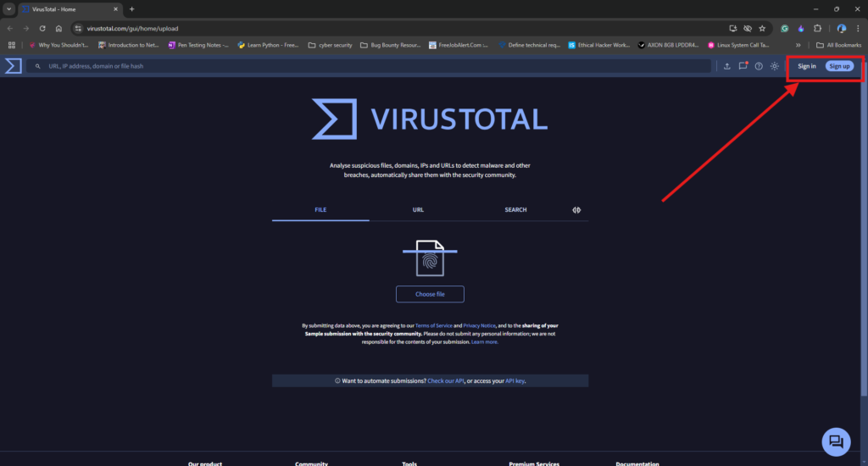868x466 pixels.
Task: Click browser back arrow
Action: (x=10, y=28)
